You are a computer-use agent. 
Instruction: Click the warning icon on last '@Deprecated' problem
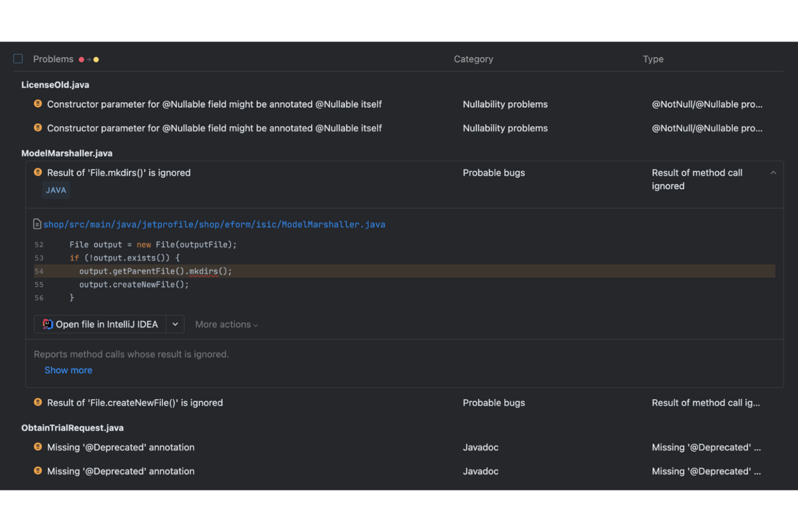[x=38, y=471]
